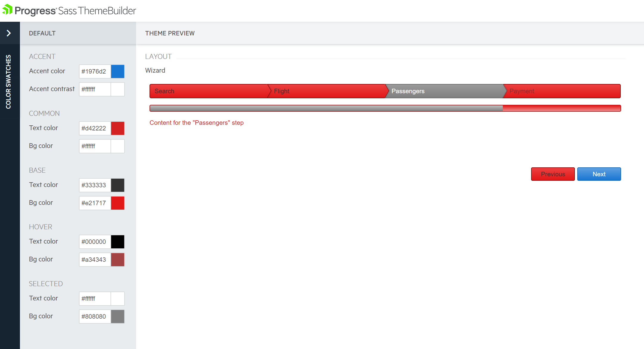The width and height of the screenshot is (644, 349).
Task: Open the Hover Text color black swatch
Action: [118, 242]
